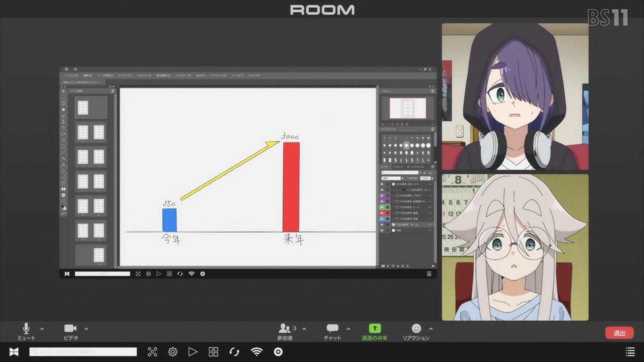
Task: Click foreground/background color swatch in drawing toolbar
Action: 63,207
